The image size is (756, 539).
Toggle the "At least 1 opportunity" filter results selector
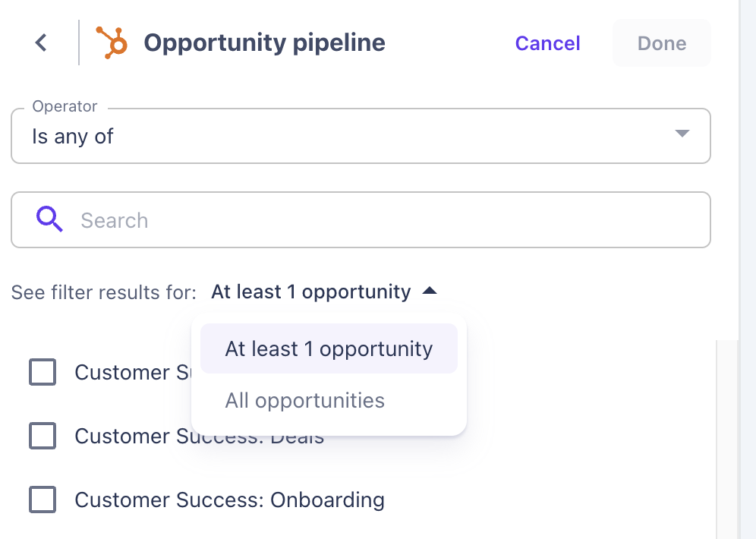click(311, 292)
